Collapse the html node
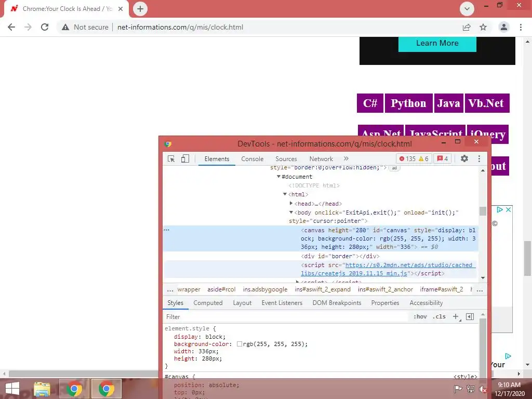The height and width of the screenshot is (399, 532). point(285,194)
